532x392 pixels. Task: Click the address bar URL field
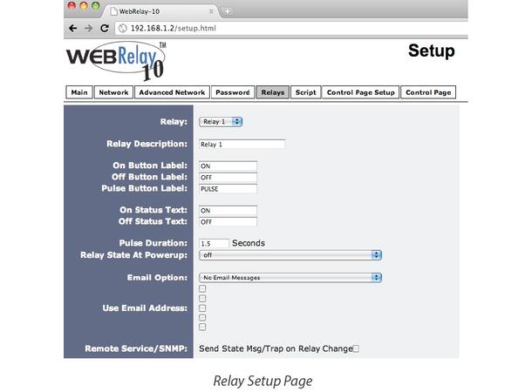[x=292, y=29]
